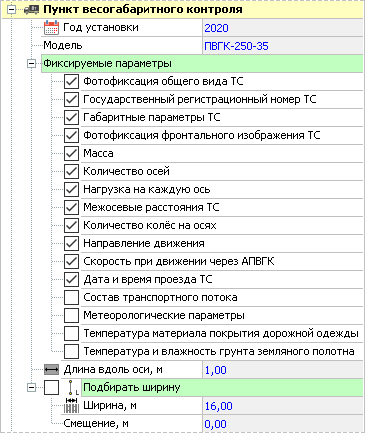Image resolution: width=365 pixels, height=433 pixels.
Task: Uncheck Скорость при движении через АПВГК
Action: coord(71,262)
